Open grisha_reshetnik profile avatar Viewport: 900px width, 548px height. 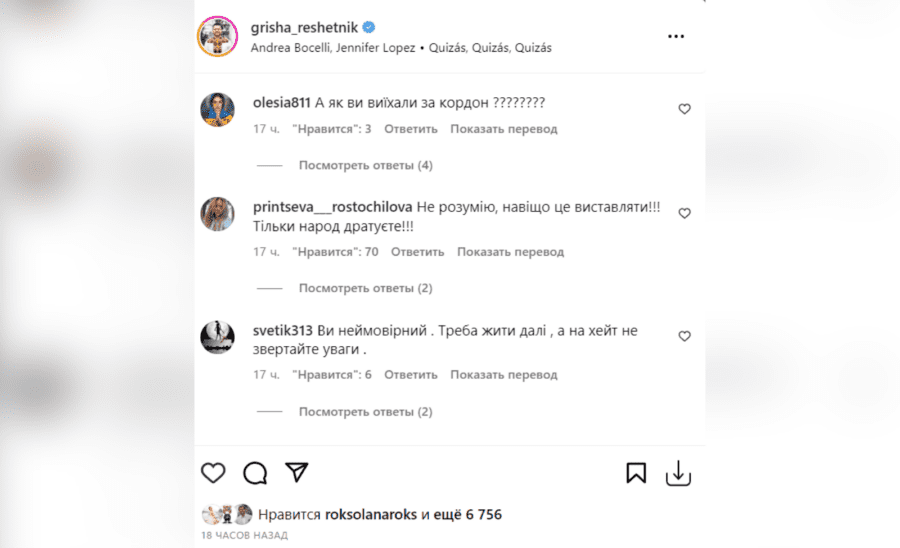pos(218,36)
